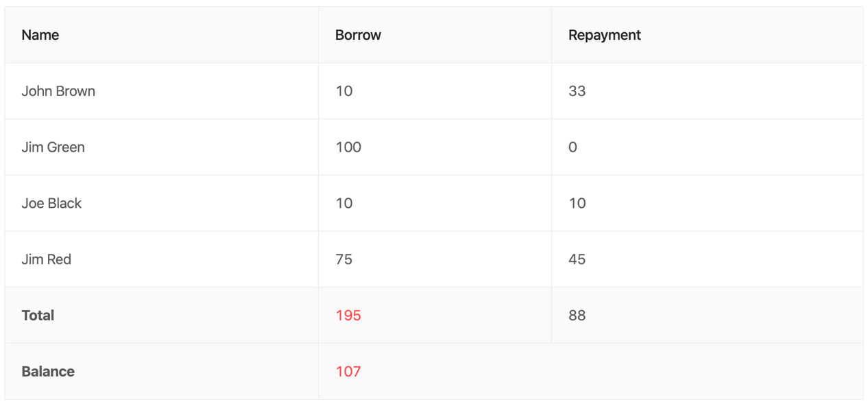Select the Joe Black name cell
Screen dimensions: 868x402
pos(161,204)
